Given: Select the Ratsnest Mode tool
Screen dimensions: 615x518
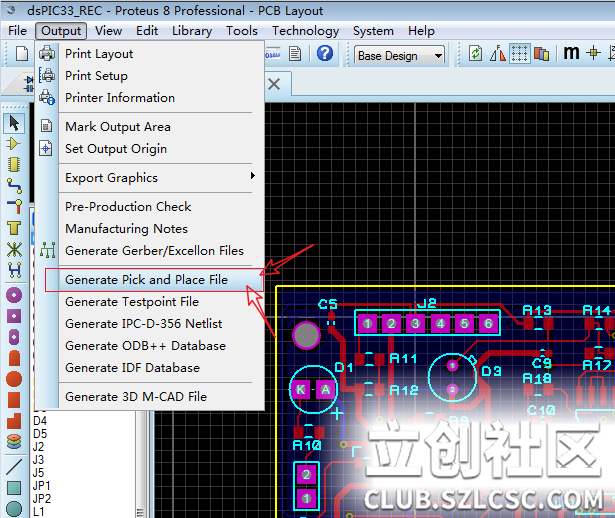Looking at the screenshot, I should point(14,249).
